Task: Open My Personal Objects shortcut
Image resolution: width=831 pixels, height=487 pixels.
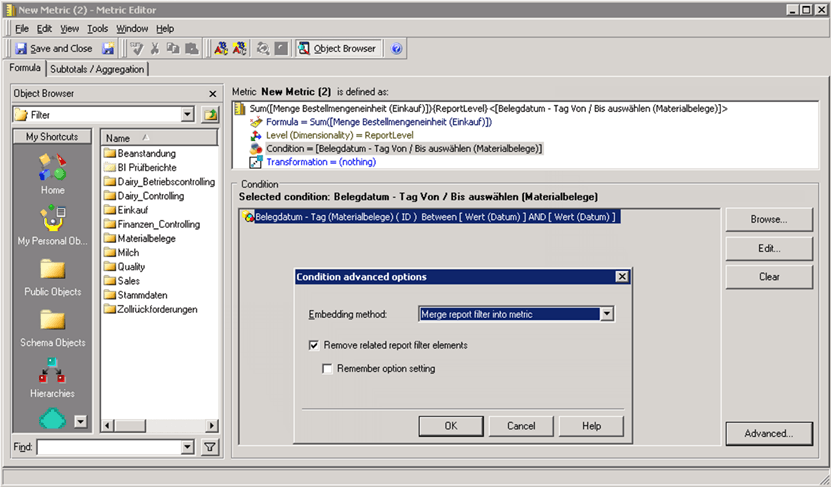Action: tap(52, 225)
